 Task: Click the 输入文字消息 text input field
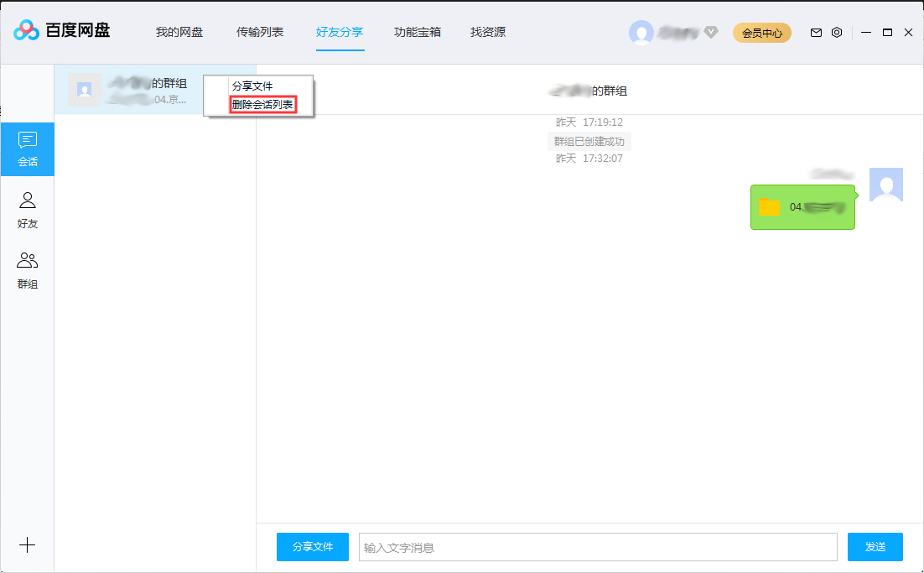(x=597, y=546)
